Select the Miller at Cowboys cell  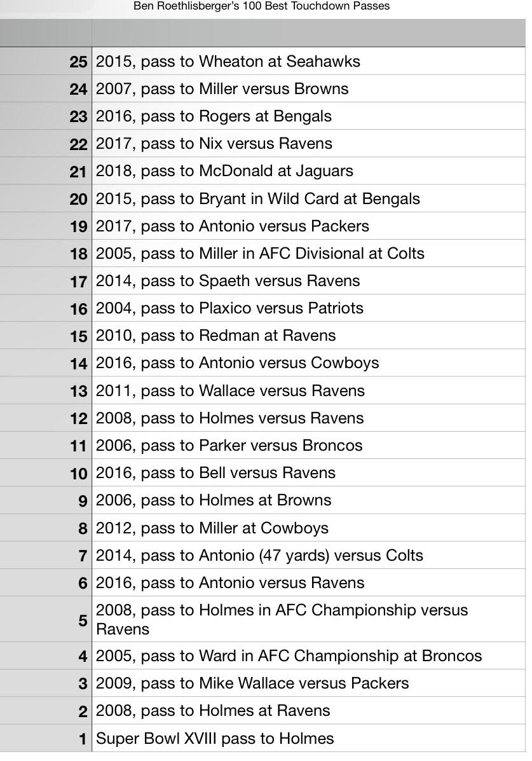pos(308,528)
